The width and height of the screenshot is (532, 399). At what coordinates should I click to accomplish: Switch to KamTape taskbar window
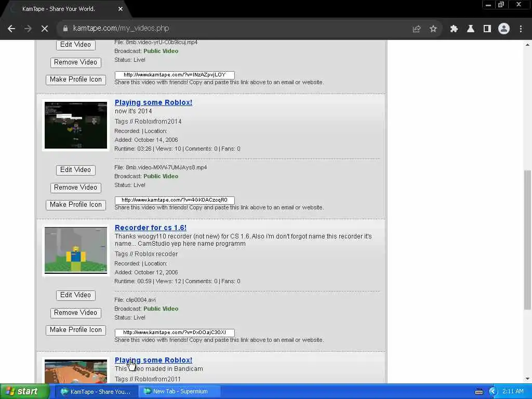tap(96, 392)
